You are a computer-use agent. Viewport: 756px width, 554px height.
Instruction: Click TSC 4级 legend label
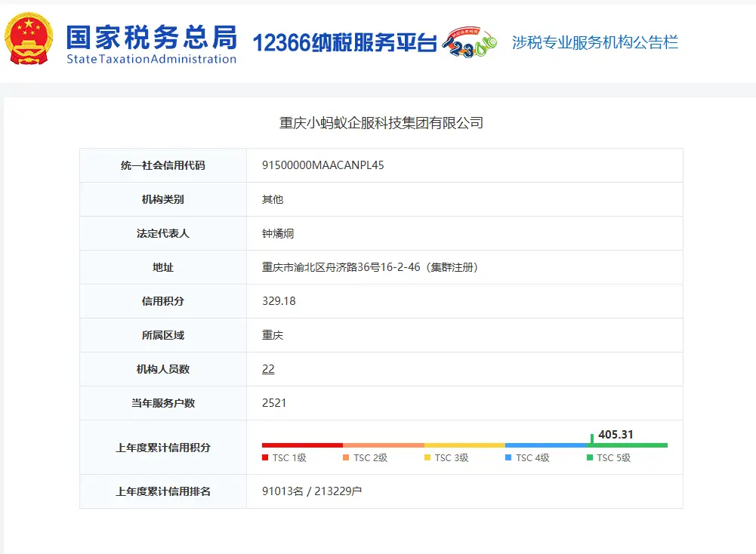point(532,457)
